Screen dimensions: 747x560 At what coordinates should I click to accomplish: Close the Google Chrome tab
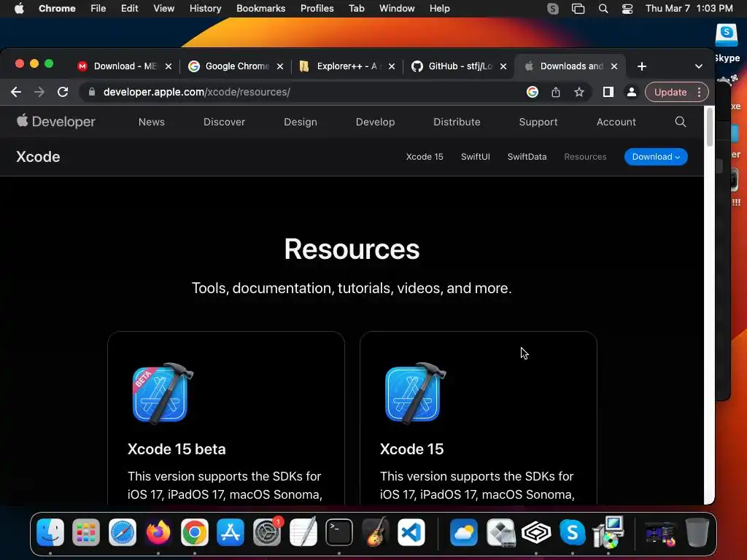(x=280, y=66)
